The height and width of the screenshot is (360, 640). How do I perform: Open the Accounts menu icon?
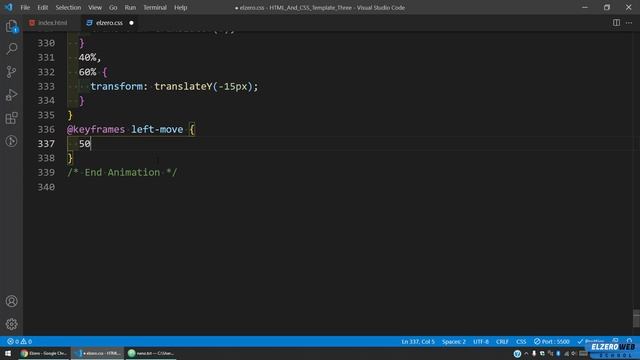point(11,301)
